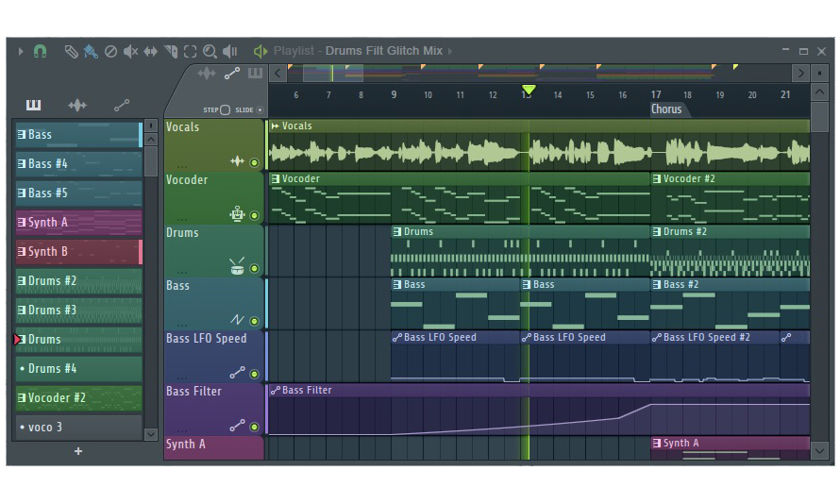The width and height of the screenshot is (840, 504).
Task: Toggle mute on the Drums track
Action: (255, 268)
